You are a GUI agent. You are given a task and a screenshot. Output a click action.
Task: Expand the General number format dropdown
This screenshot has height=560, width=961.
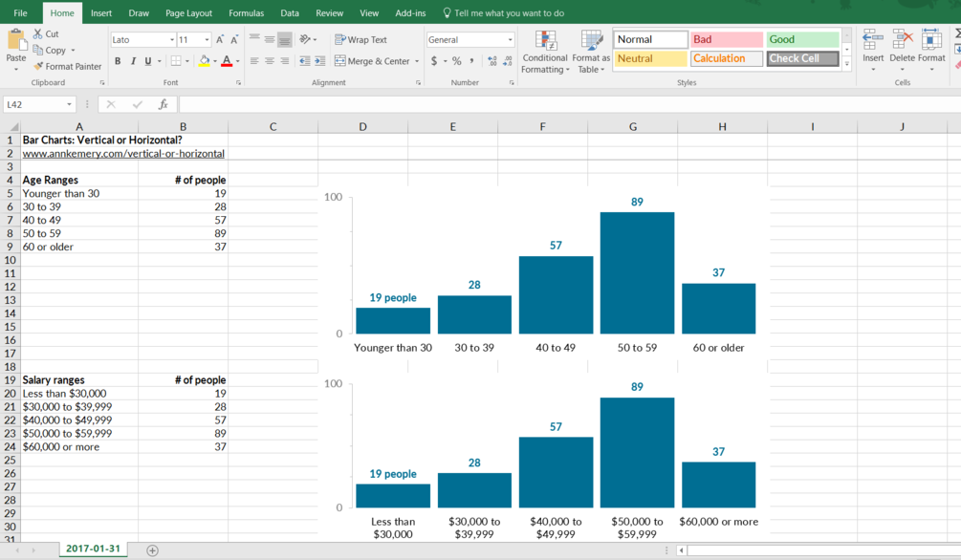tap(510, 39)
